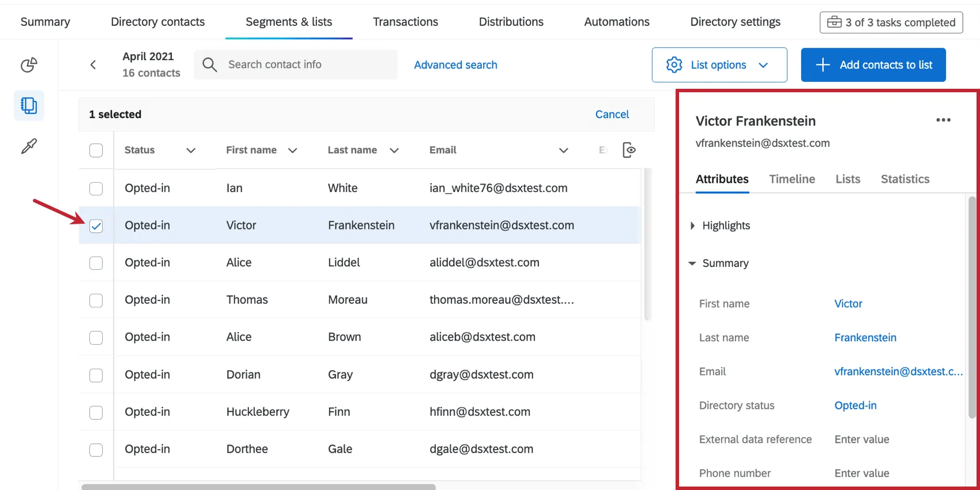980x490 pixels.
Task: Go to the Directory contacts tab
Action: coord(157,22)
